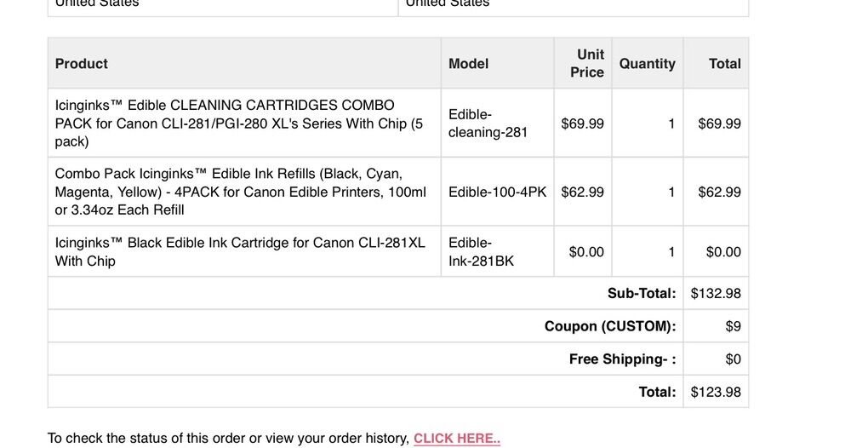The height and width of the screenshot is (448, 868).
Task: Select the Combo Pack Edible Ink Refills product name
Action: click(x=241, y=192)
